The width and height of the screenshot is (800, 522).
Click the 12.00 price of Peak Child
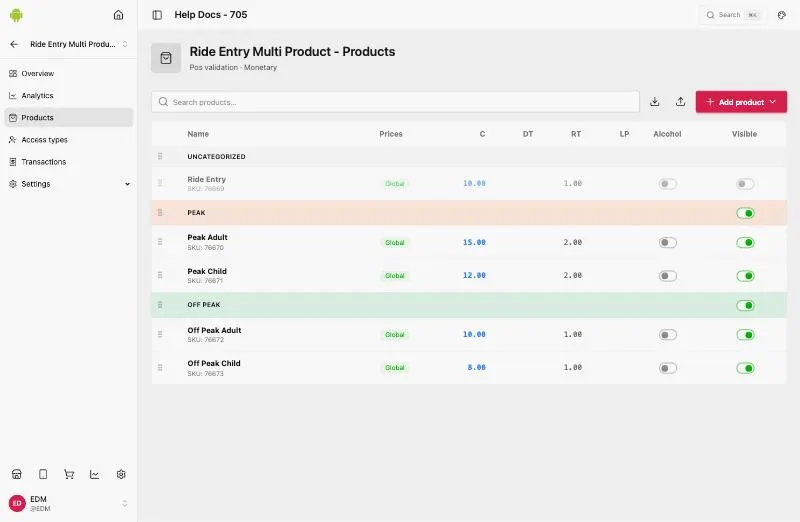pyautogui.click(x=474, y=276)
